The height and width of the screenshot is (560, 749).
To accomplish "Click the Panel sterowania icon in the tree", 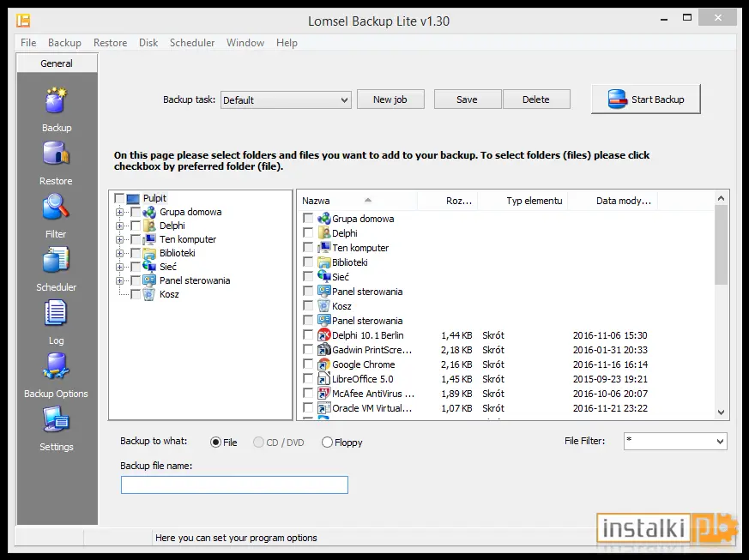I will point(149,280).
